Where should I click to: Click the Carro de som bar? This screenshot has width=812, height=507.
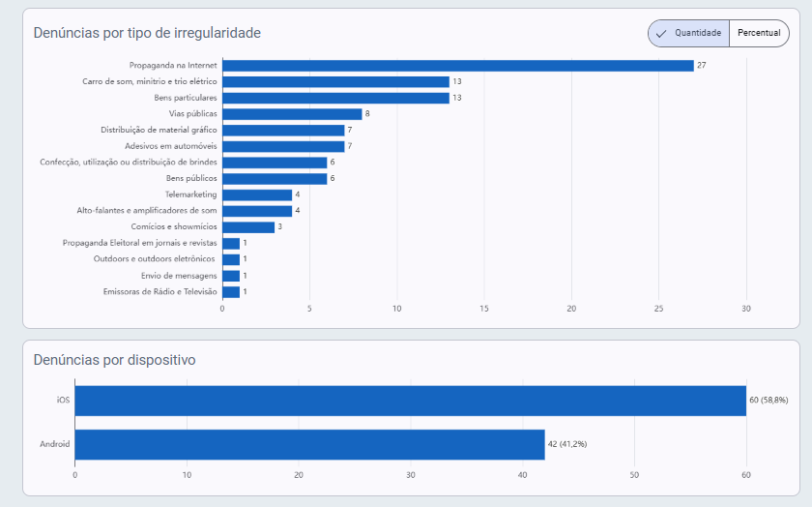pyautogui.click(x=336, y=81)
